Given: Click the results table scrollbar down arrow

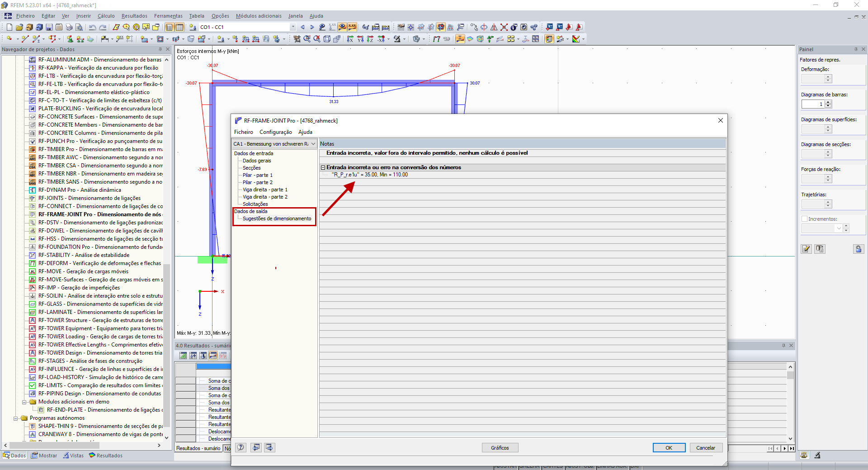Looking at the screenshot, I should tap(790, 438).
